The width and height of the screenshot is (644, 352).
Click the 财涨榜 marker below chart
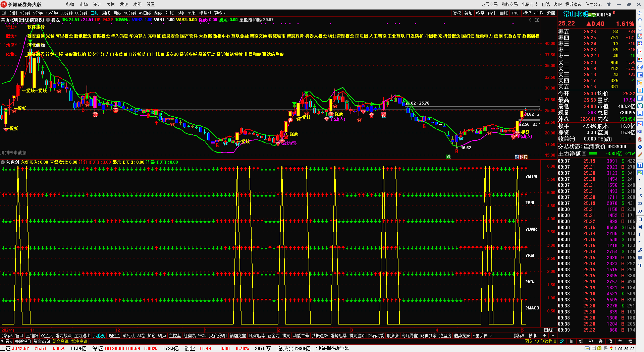coord(521,157)
